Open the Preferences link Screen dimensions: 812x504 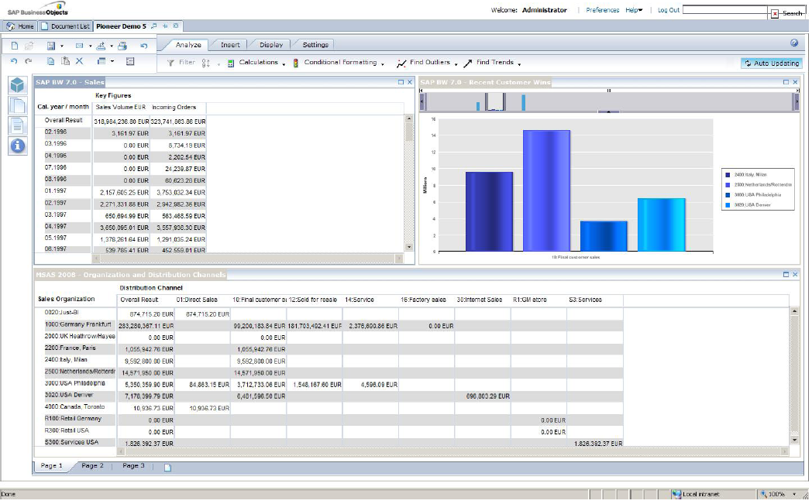pos(602,10)
